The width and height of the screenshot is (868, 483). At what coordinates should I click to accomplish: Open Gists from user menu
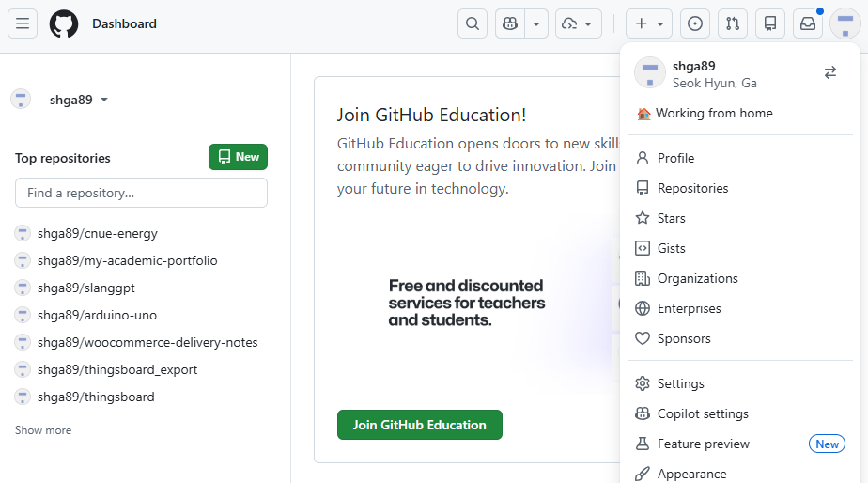pos(739,248)
